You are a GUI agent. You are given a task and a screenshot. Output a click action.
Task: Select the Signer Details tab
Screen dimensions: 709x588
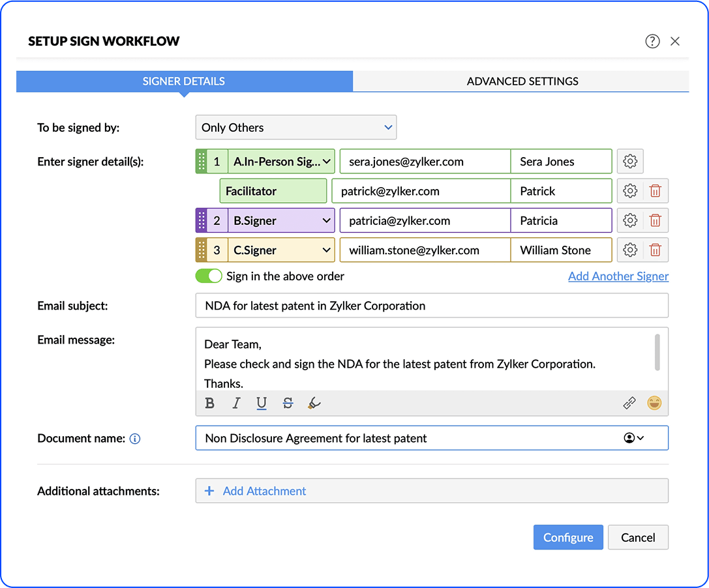[183, 81]
